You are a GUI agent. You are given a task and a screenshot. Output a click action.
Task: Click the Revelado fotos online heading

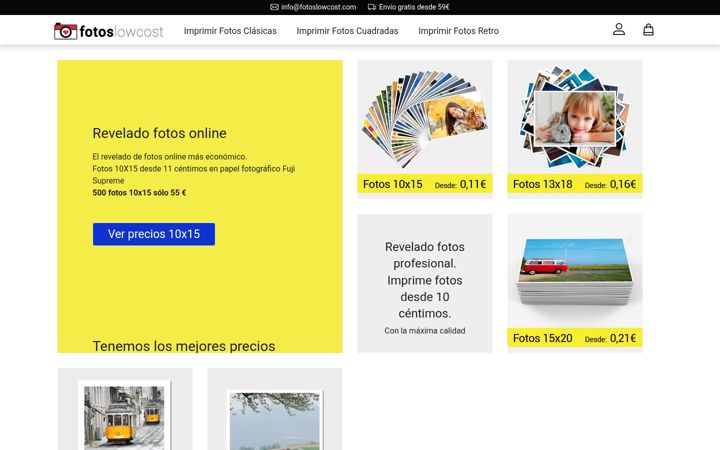pos(159,133)
